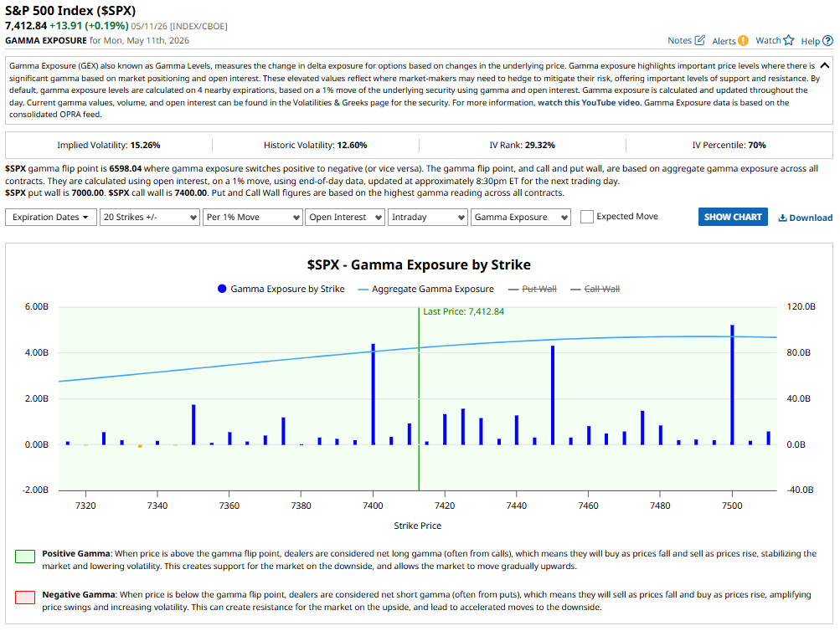This screenshot has height=631, width=840.
Task: Click the Alerts link text
Action: (724, 41)
